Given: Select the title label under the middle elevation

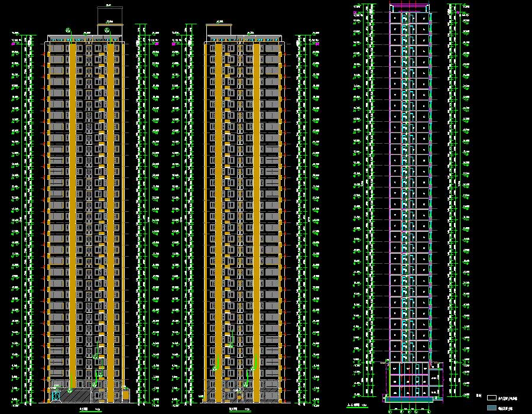Looking at the screenshot, I should (240, 410).
